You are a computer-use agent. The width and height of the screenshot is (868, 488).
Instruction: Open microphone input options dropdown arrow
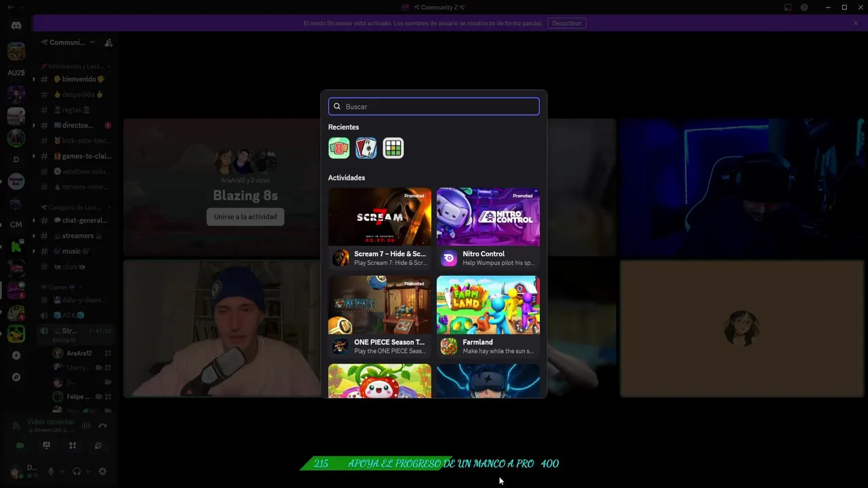(x=62, y=472)
